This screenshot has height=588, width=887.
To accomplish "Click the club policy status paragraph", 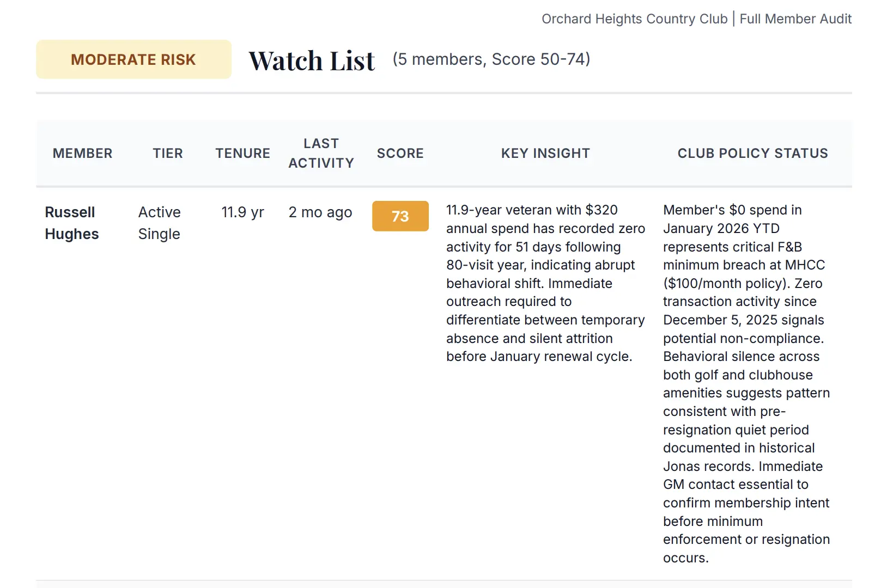I will (x=745, y=384).
